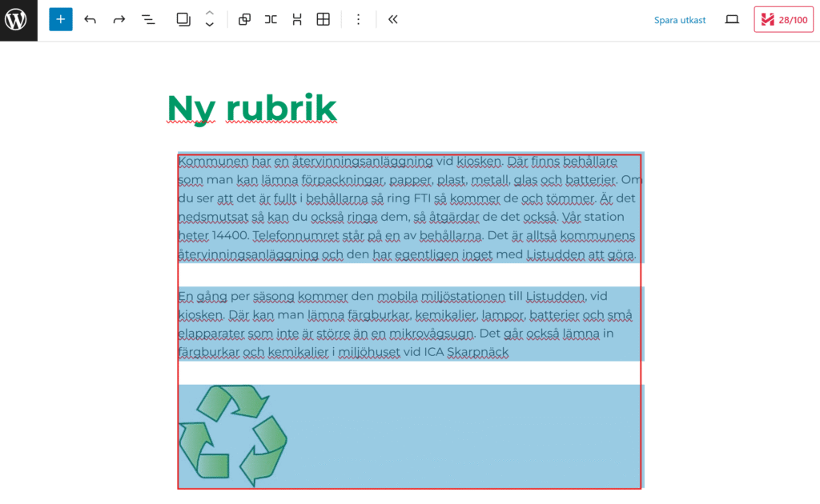Stack the selected blocks vertically

[297, 20]
